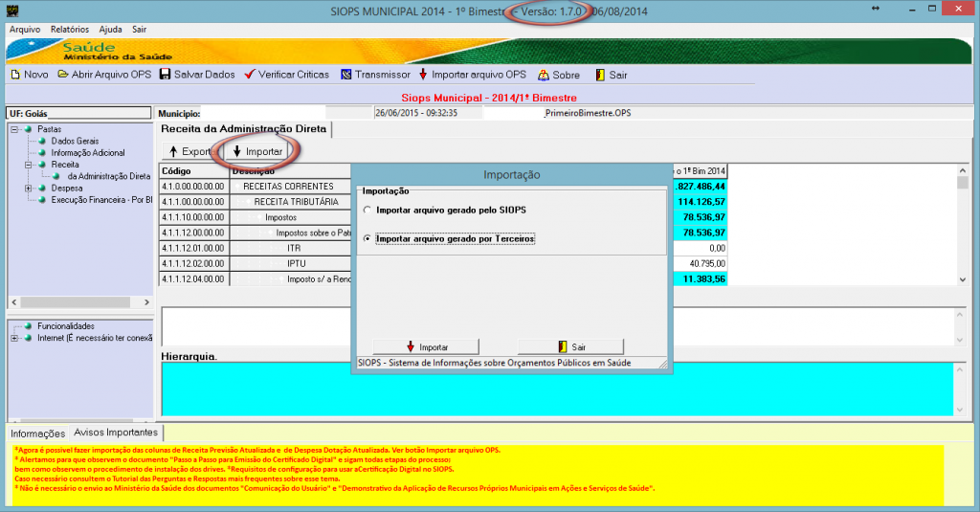Click the value cell 40.795,00

pyautogui.click(x=700, y=264)
